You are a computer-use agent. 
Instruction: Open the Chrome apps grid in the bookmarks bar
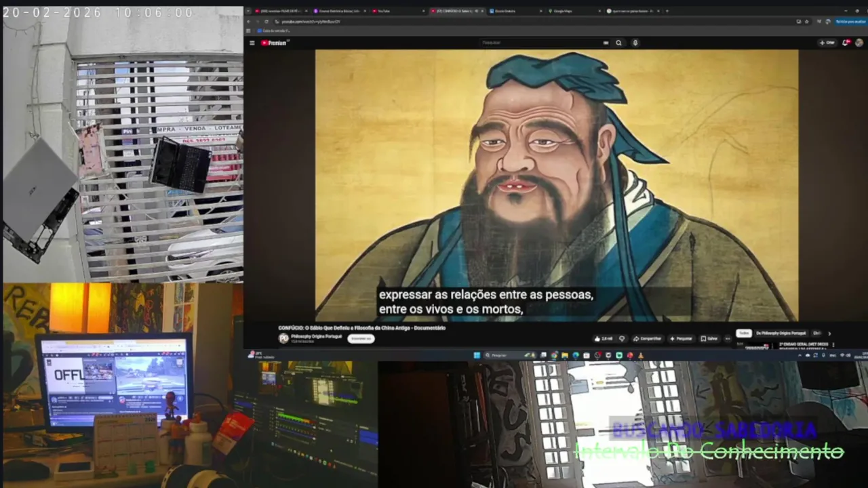pyautogui.click(x=248, y=30)
